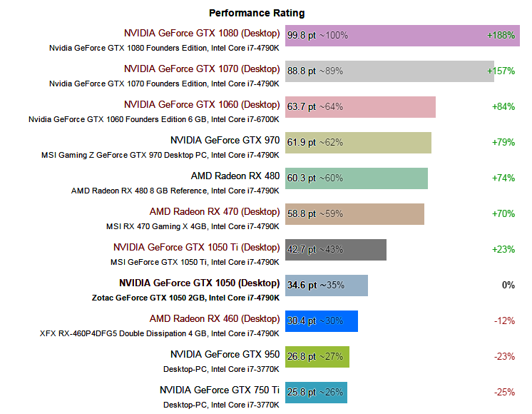
Task: Click the +188% difference value
Action: 501,35
